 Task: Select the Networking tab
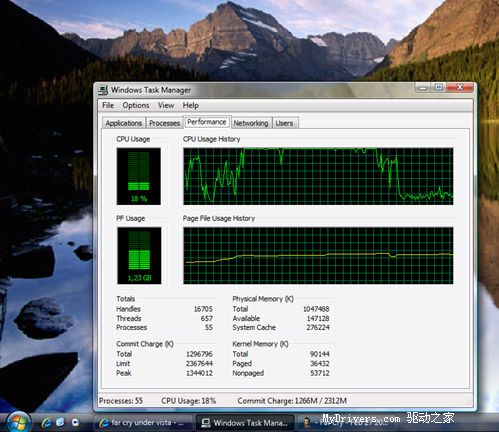click(x=251, y=123)
